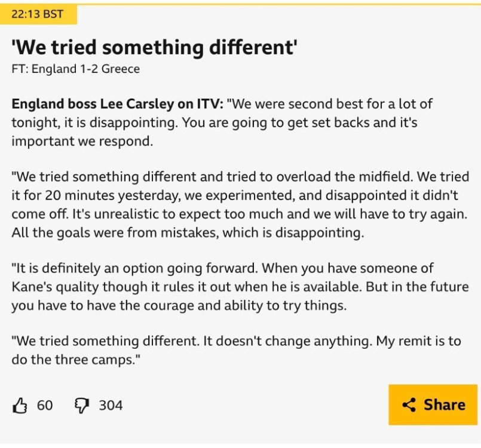Image resolution: width=481 pixels, height=448 pixels.
Task: Click the paragraph about overloading the midfield
Action: tap(239, 195)
